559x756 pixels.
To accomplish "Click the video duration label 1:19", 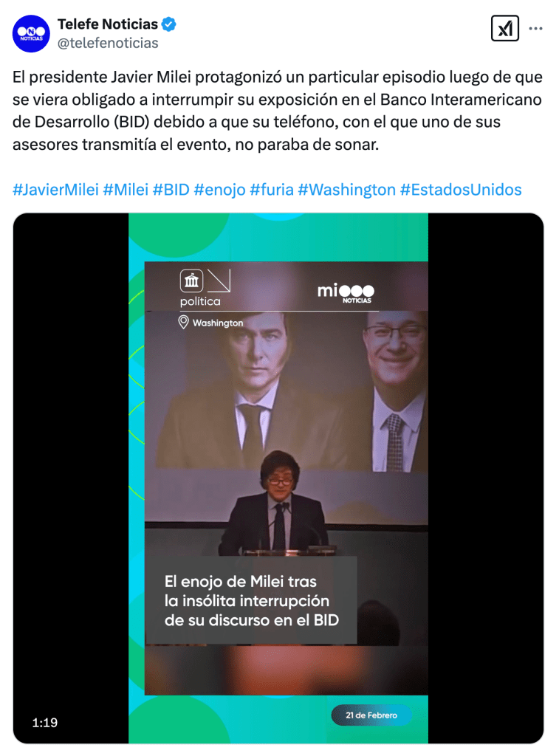I will 45,722.
